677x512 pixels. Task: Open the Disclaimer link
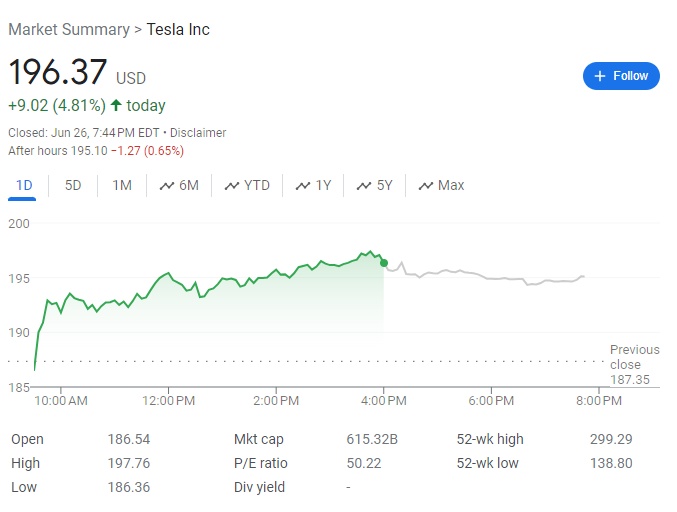click(x=198, y=133)
